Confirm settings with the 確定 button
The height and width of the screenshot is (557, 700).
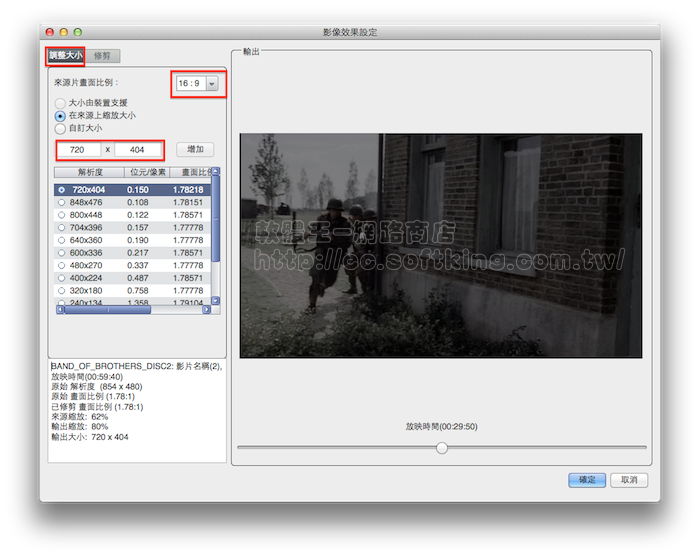pyautogui.click(x=586, y=480)
